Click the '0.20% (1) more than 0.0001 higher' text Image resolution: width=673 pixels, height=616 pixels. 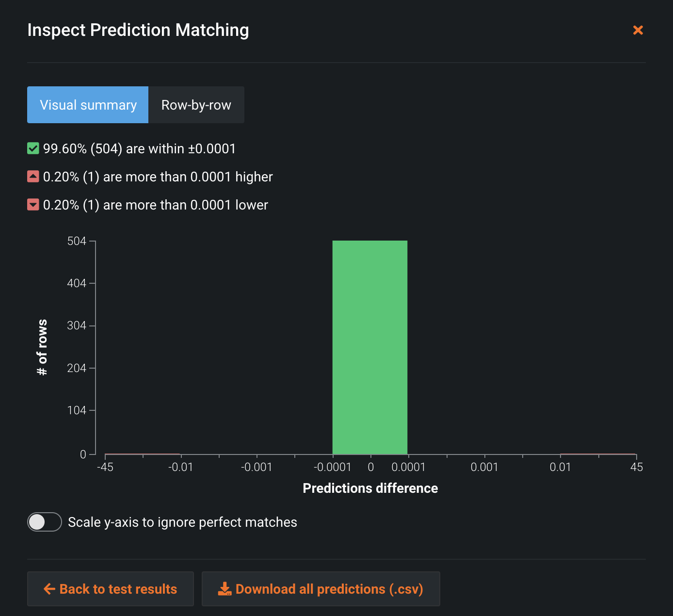click(x=158, y=177)
